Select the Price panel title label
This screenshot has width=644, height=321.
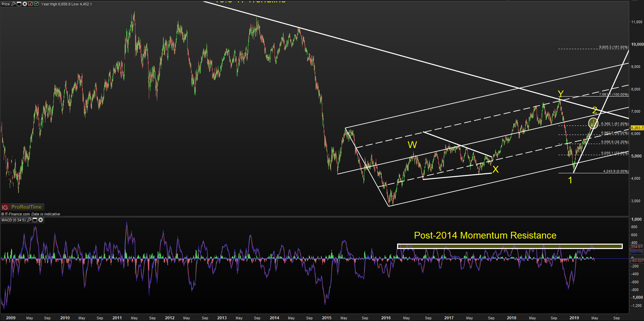tap(6, 4)
